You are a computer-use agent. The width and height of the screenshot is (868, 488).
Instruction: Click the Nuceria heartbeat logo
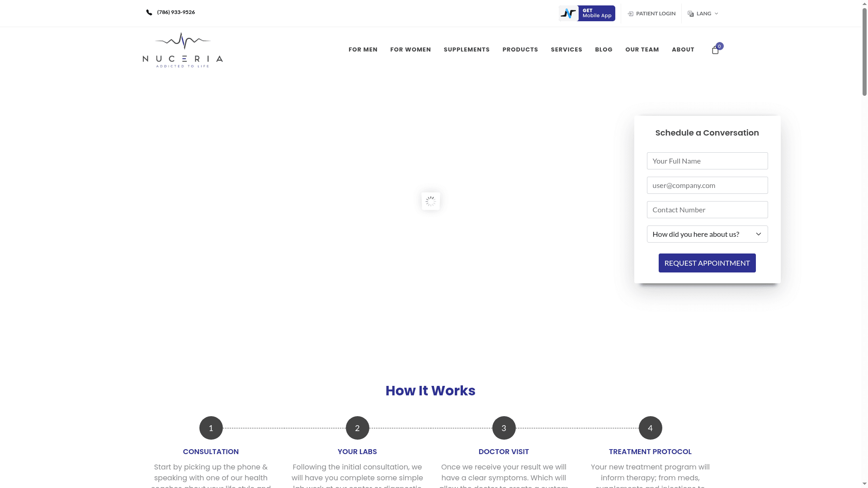pos(182,49)
